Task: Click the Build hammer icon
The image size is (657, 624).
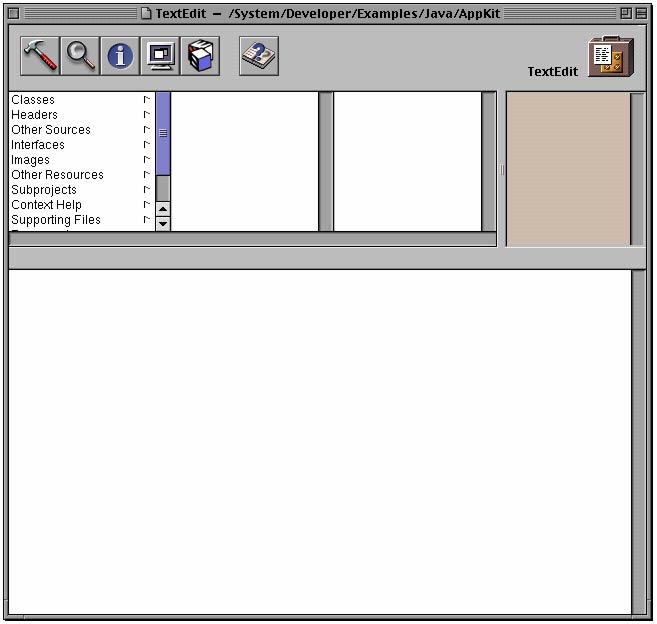Action: tap(40, 56)
